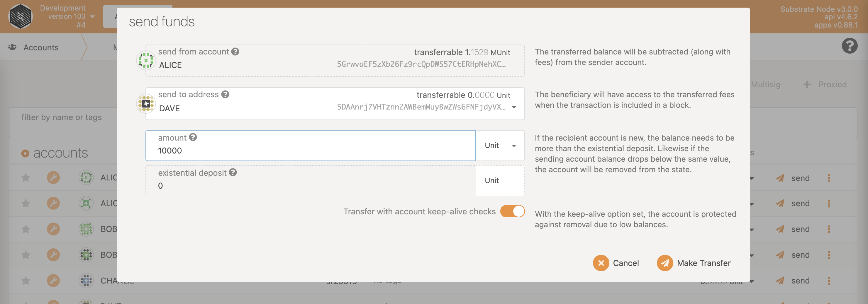Image resolution: width=868 pixels, height=304 pixels.
Task: Open more options menu on second ALICE row
Action: tap(829, 203)
